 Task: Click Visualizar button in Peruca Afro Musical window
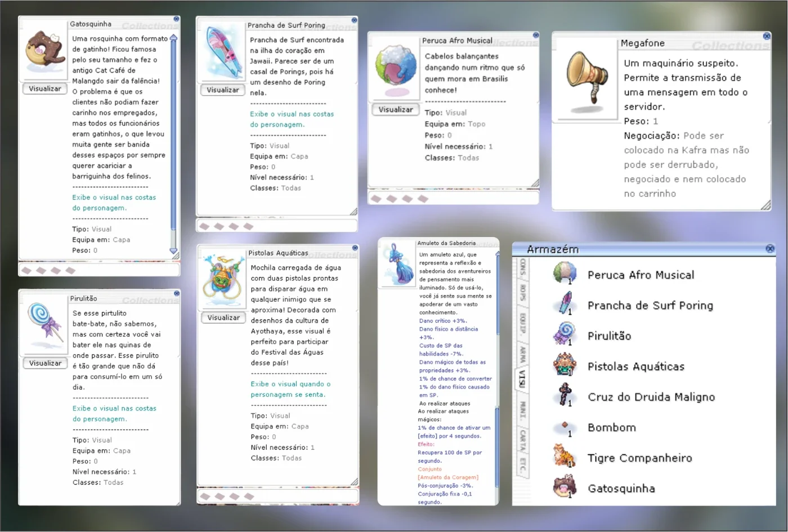[396, 110]
